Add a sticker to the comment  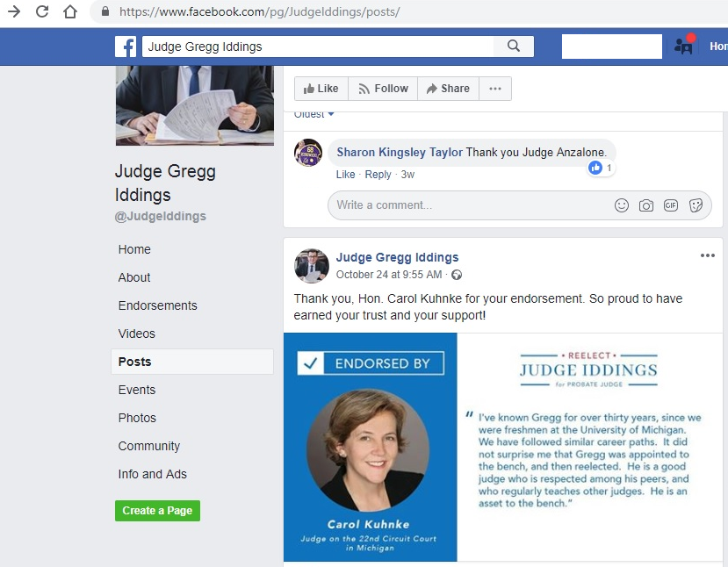pos(696,205)
